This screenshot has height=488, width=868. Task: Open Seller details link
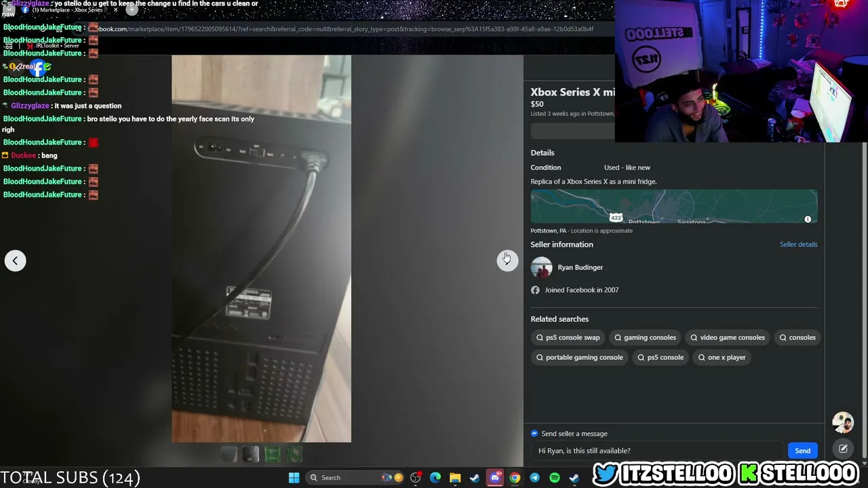pyautogui.click(x=798, y=244)
